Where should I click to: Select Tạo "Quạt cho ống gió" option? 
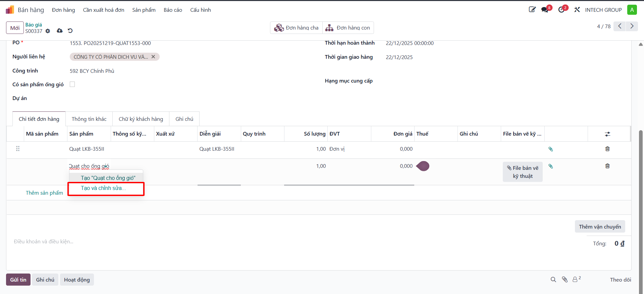tap(106, 178)
